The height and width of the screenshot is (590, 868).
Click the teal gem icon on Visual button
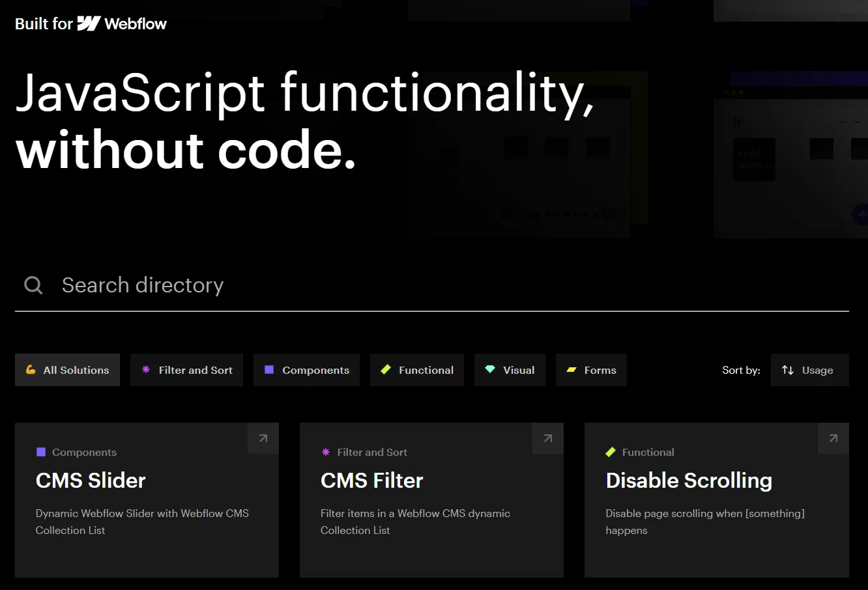[x=490, y=369]
